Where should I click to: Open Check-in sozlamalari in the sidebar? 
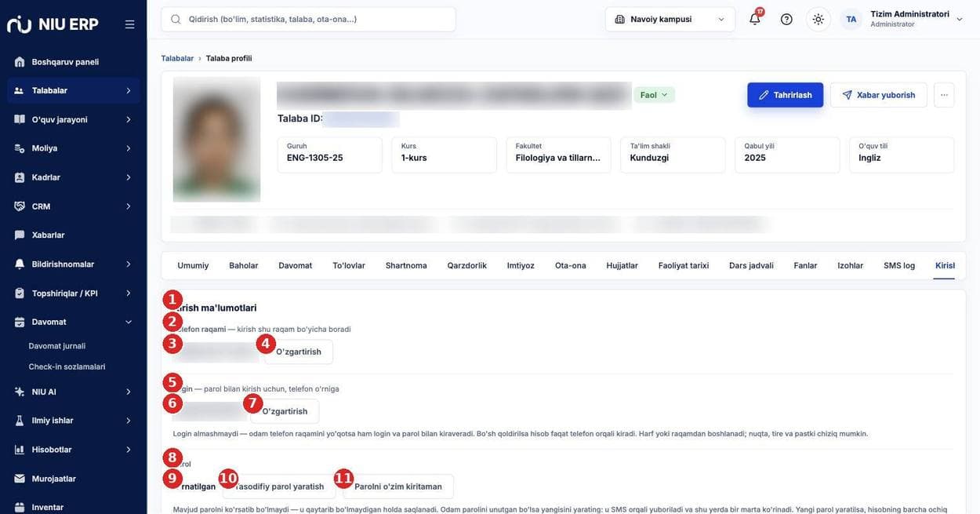(x=67, y=366)
